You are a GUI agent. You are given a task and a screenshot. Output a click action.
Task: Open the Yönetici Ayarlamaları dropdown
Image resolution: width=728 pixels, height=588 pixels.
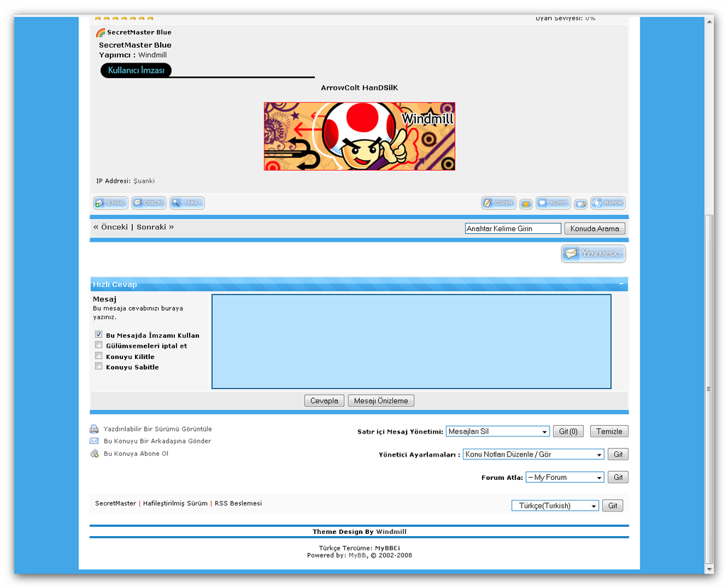click(533, 454)
